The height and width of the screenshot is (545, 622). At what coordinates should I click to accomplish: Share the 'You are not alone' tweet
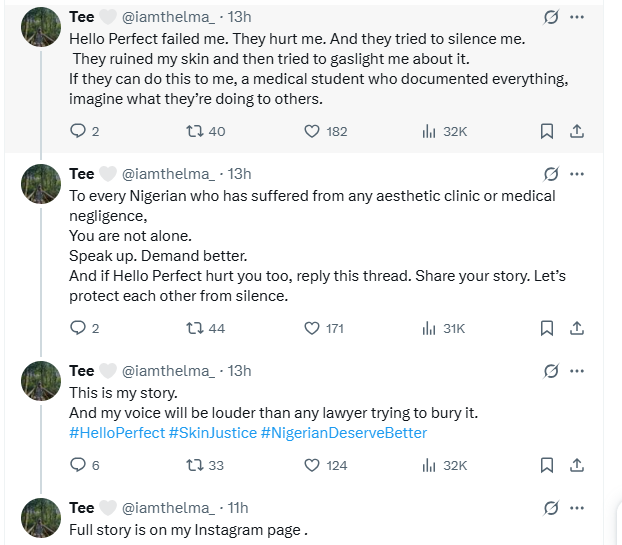click(577, 328)
